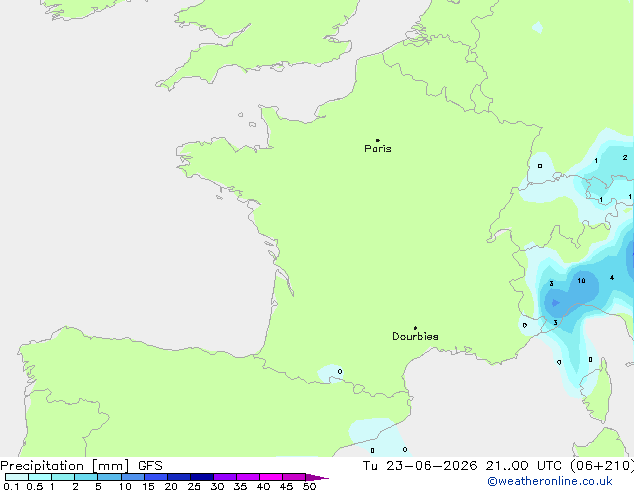The height and width of the screenshot is (490, 634).
Task: Open the weatheronline.co.uk copyright link
Action: pos(550,481)
